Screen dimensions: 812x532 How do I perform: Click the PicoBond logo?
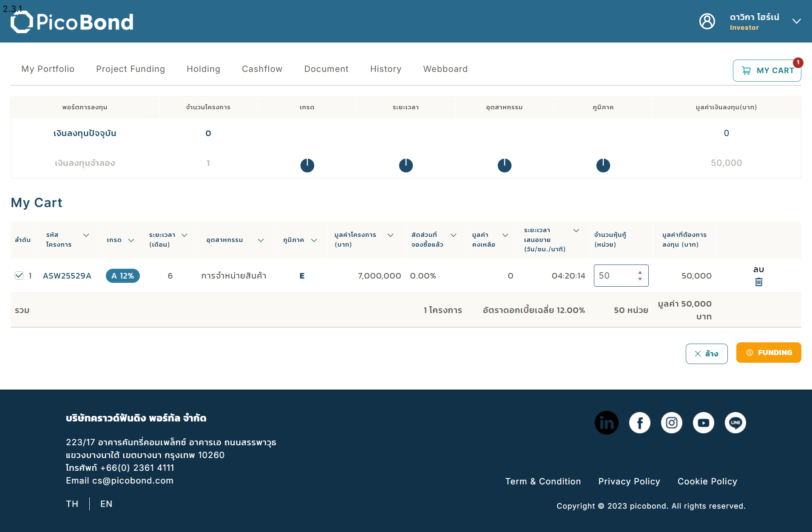pos(72,22)
